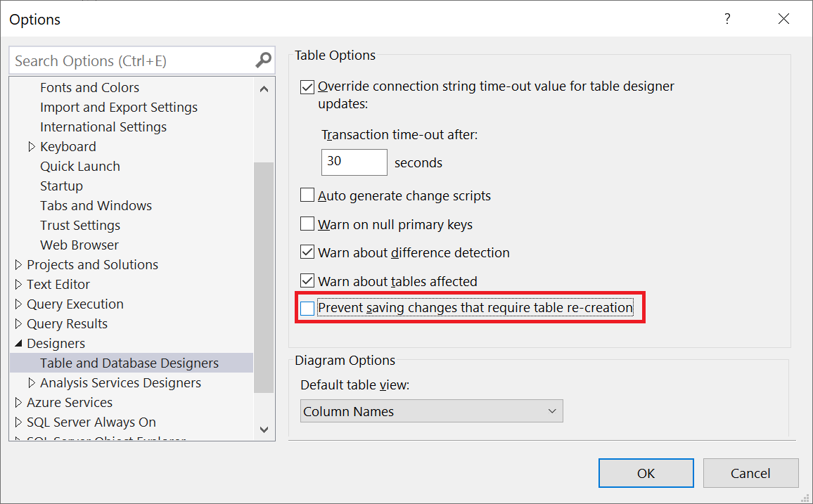The width and height of the screenshot is (813, 504).
Task: Open the Default table view dropdown
Action: pyautogui.click(x=553, y=411)
